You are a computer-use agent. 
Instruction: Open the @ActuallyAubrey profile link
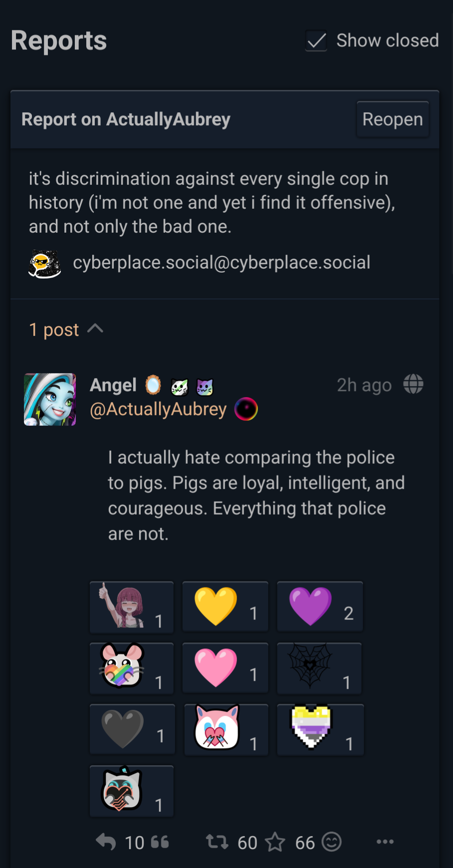[x=158, y=409]
